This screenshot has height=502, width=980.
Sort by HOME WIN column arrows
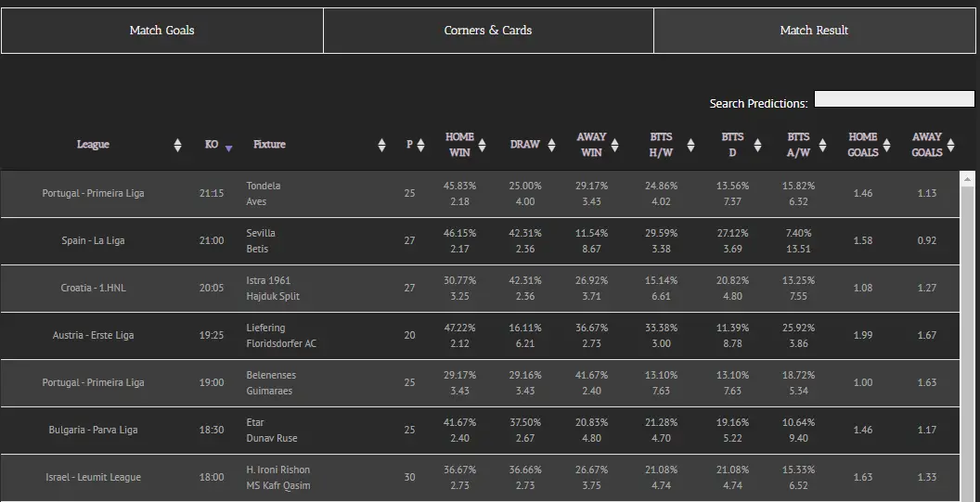[482, 145]
